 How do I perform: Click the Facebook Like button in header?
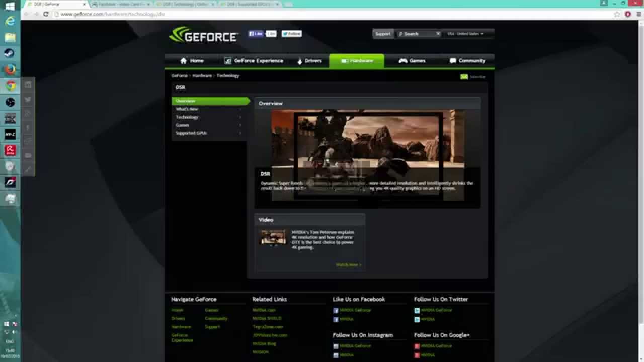coord(256,34)
